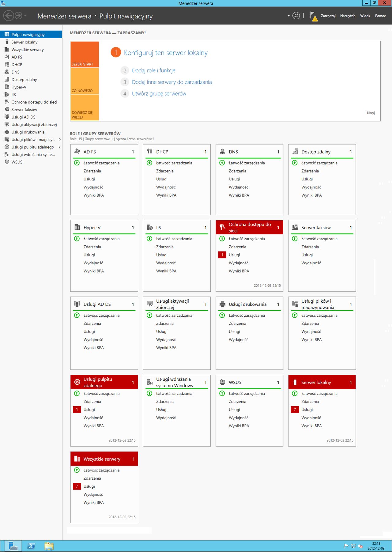Click the Dostęp zdalny tile header icon

[295, 152]
